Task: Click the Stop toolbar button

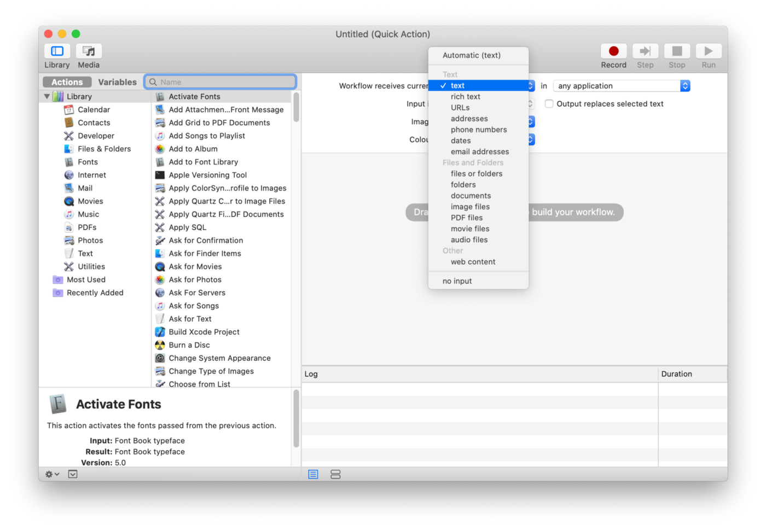Action: [x=677, y=51]
